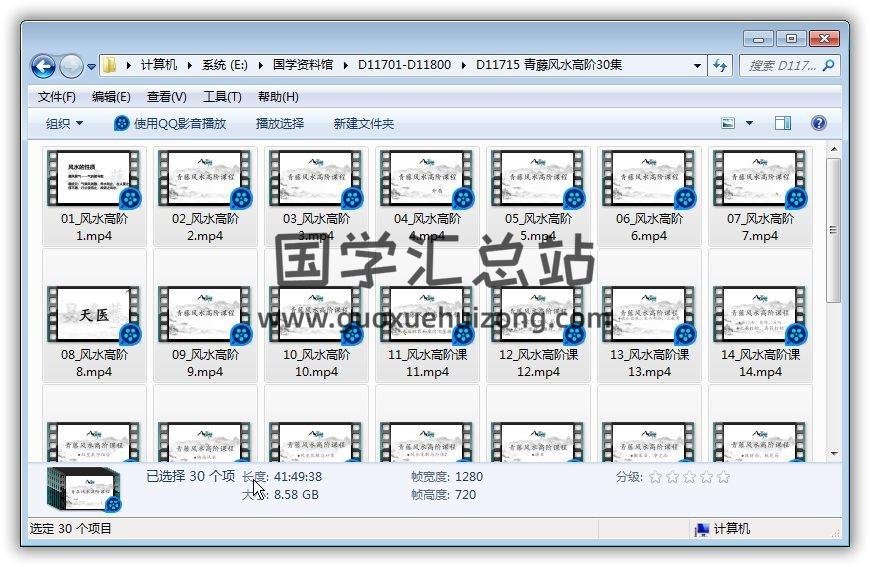Click 使用QQ影音播放 button

(170, 123)
